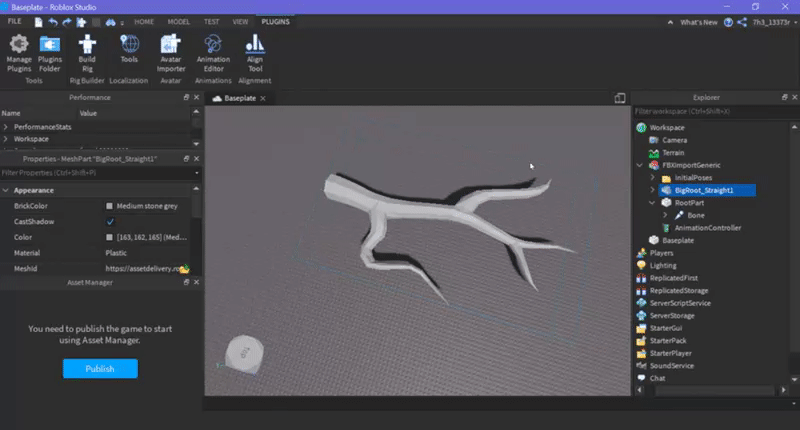Open Manage Plugins
This screenshot has width=800, height=430.
[19, 53]
